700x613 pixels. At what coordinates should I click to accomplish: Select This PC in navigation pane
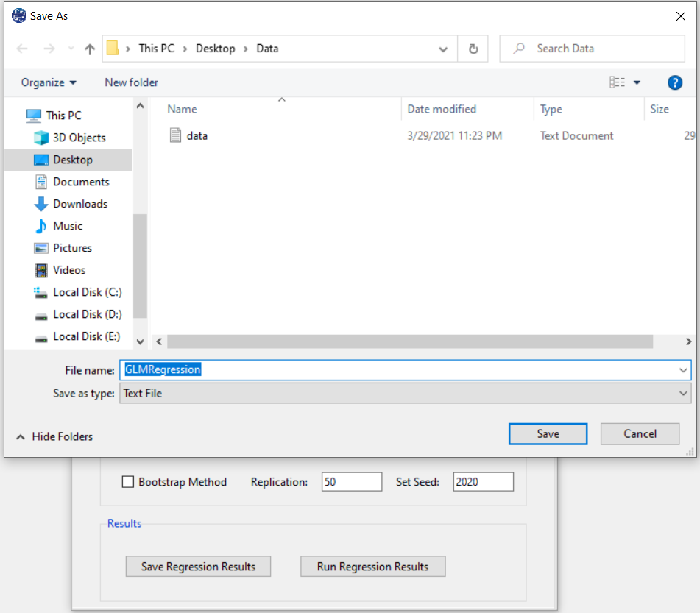[x=63, y=116]
